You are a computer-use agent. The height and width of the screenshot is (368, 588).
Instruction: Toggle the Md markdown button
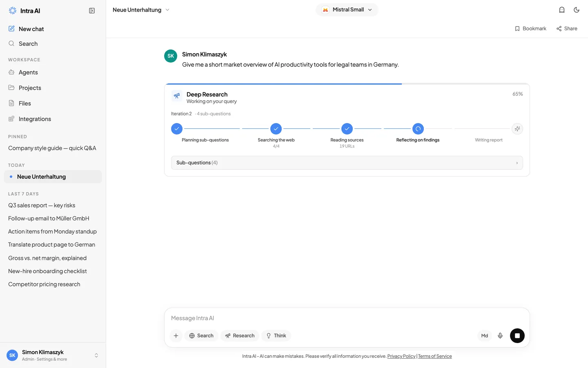click(x=485, y=336)
